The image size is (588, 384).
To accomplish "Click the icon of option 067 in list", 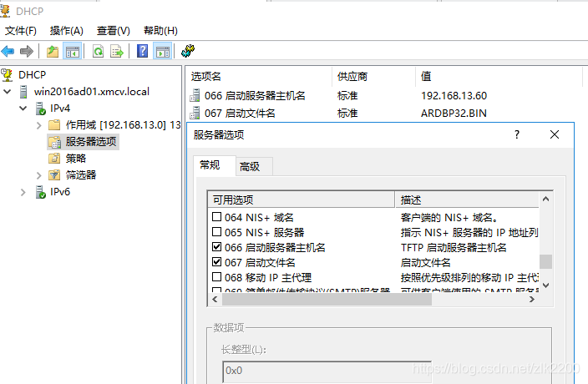I will click(195, 114).
